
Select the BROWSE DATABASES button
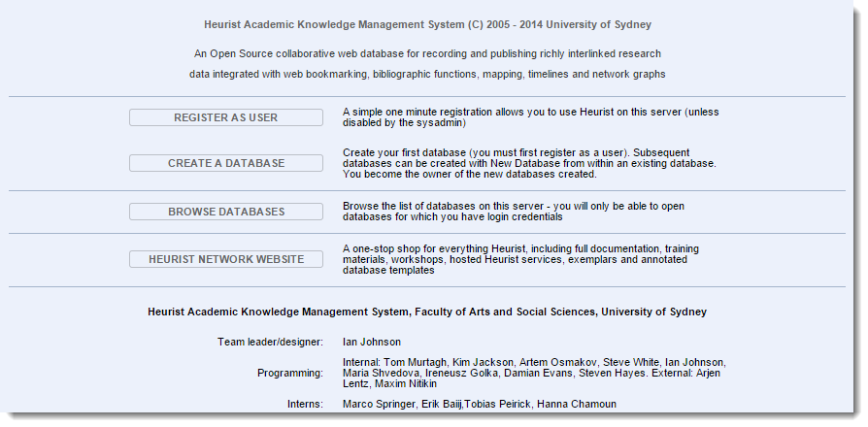click(226, 212)
